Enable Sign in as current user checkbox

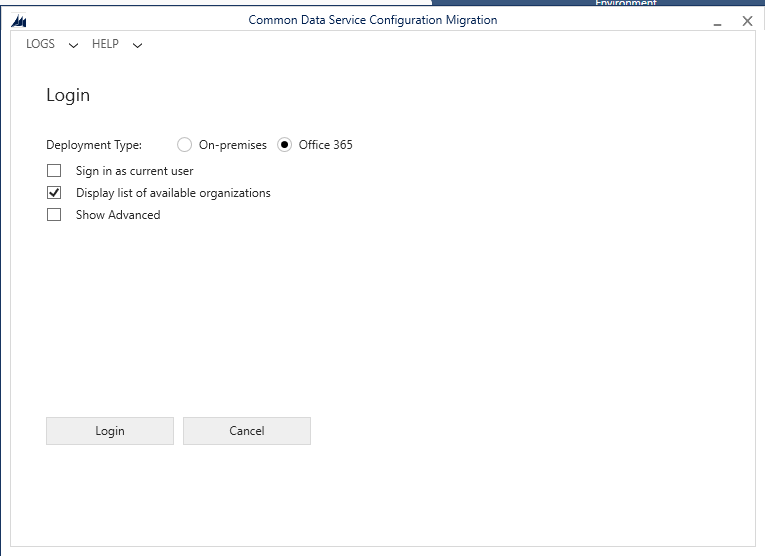54,171
